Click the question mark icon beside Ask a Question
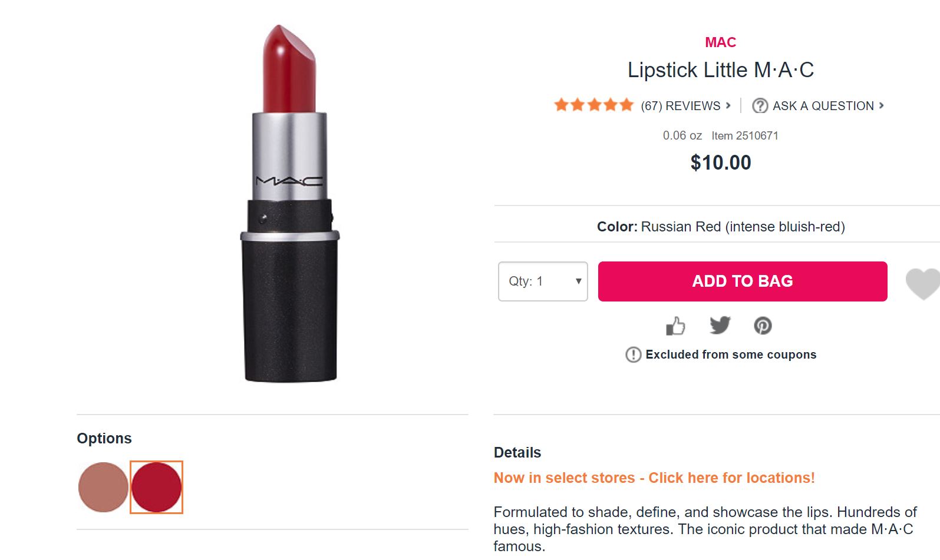Viewport: 940px width, 560px height. tap(760, 106)
